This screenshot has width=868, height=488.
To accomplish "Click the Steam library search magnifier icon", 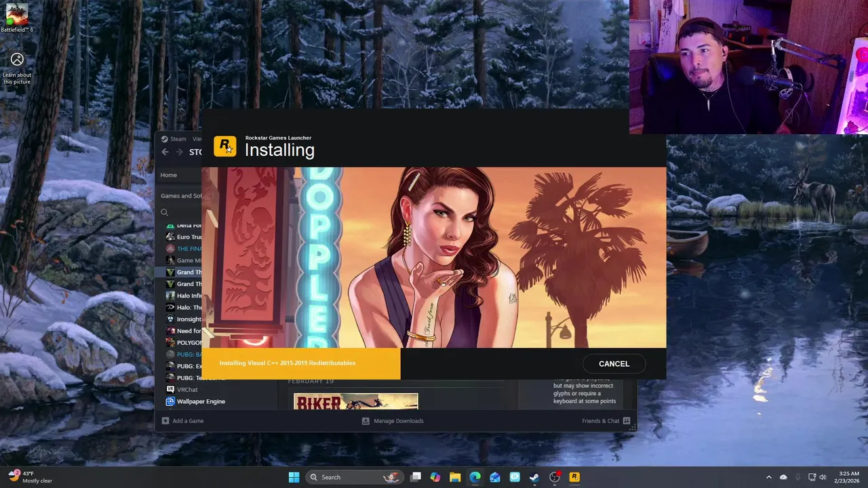I will tap(164, 212).
